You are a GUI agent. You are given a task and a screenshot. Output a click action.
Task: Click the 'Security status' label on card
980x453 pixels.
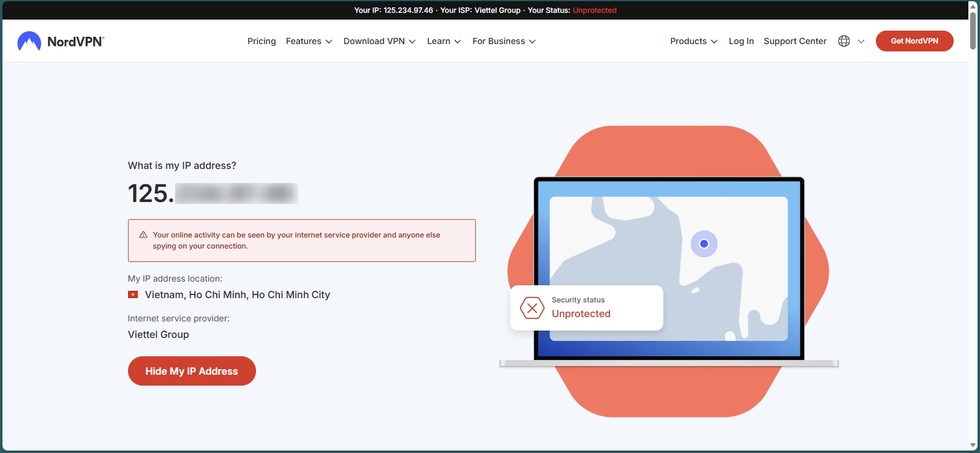578,300
